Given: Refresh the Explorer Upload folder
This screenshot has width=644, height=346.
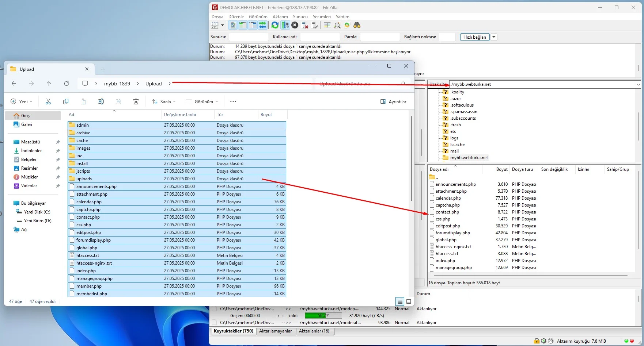Looking at the screenshot, I should [67, 84].
